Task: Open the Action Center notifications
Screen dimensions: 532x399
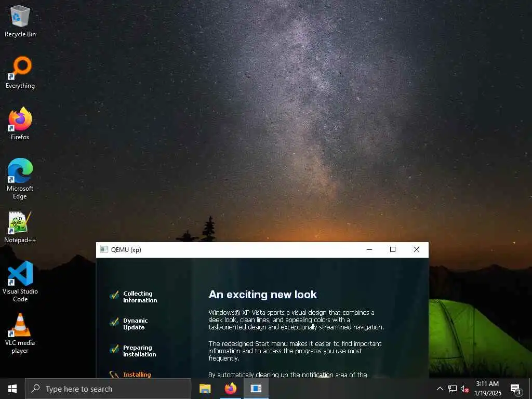Action: tap(516, 389)
